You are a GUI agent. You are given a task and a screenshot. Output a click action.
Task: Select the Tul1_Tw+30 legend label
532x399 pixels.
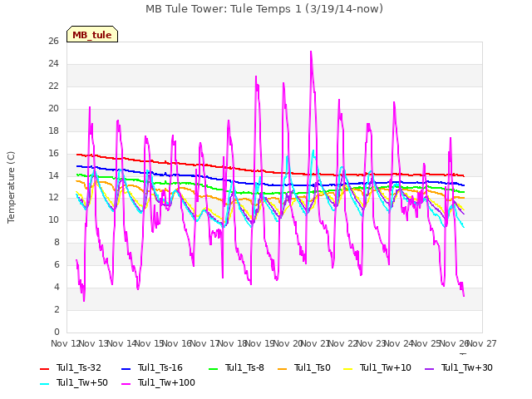pyautogui.click(x=467, y=367)
